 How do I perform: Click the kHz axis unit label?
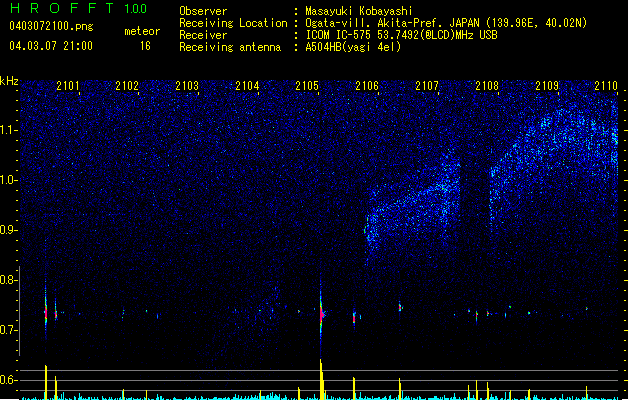click(9, 81)
